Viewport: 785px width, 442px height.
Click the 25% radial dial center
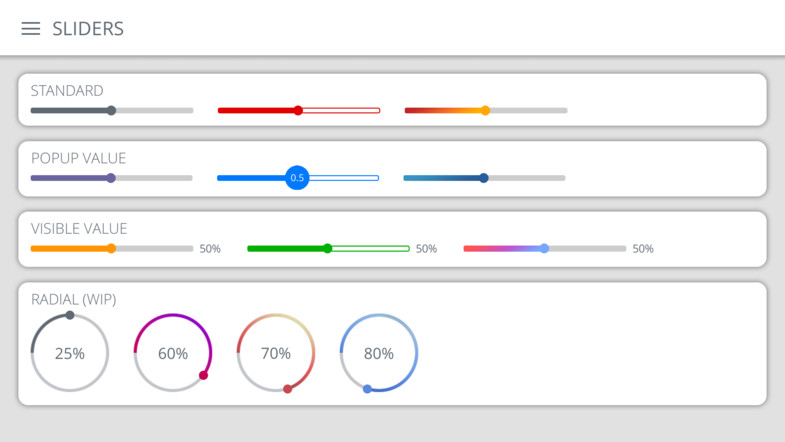click(70, 353)
